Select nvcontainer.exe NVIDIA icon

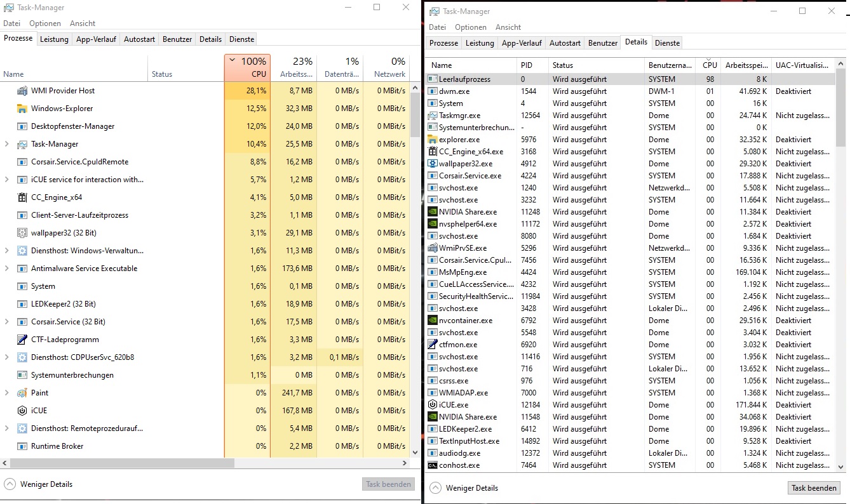(433, 321)
